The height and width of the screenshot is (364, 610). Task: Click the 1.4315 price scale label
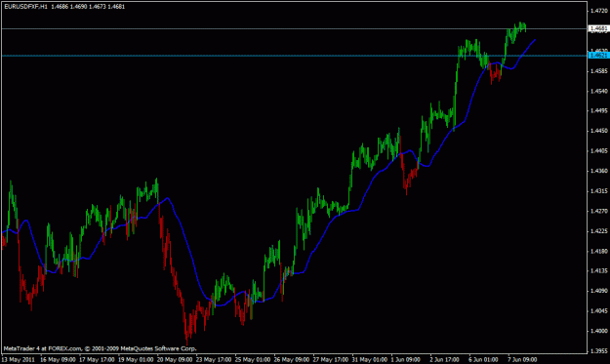pos(599,191)
